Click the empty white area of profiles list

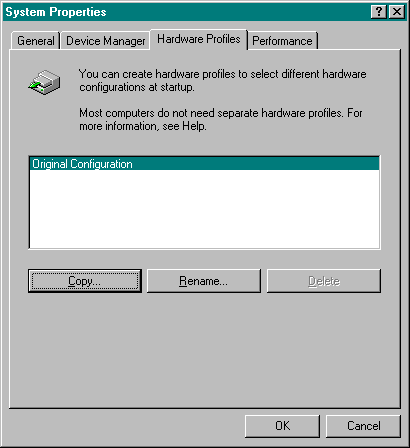click(x=204, y=209)
